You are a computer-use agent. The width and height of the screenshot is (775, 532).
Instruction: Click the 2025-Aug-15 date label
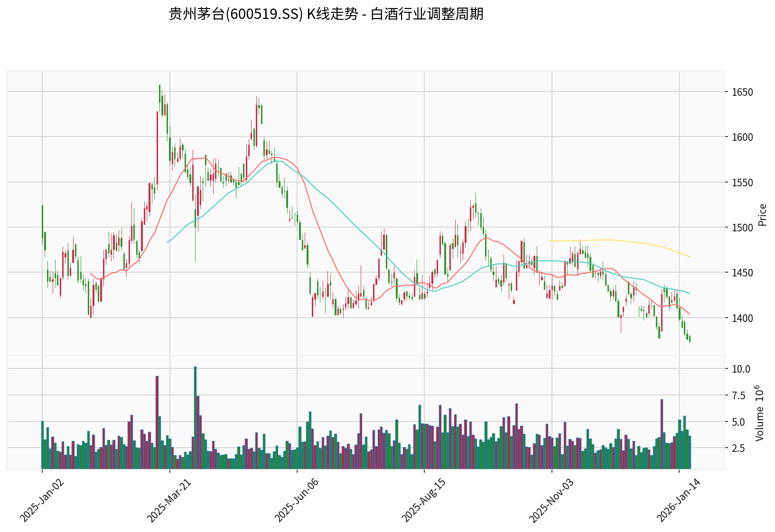(x=424, y=500)
